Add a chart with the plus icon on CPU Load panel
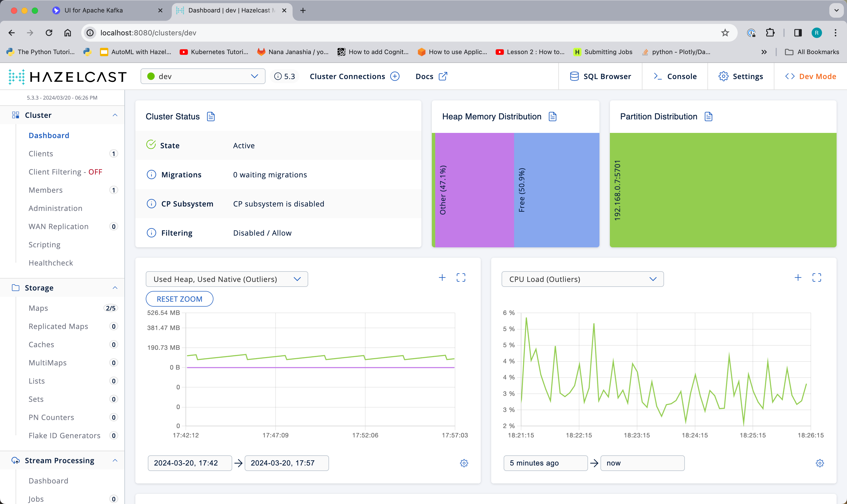Image resolution: width=847 pixels, height=504 pixels. (x=798, y=278)
